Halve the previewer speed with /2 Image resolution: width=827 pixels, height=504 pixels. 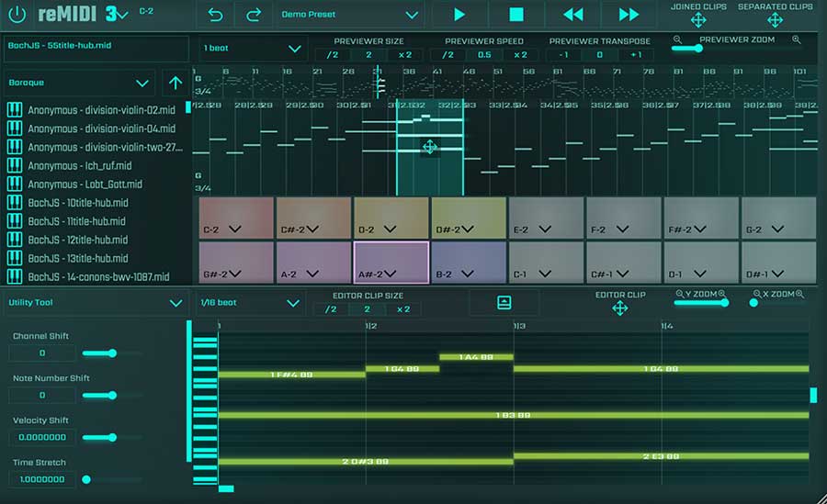click(x=447, y=55)
